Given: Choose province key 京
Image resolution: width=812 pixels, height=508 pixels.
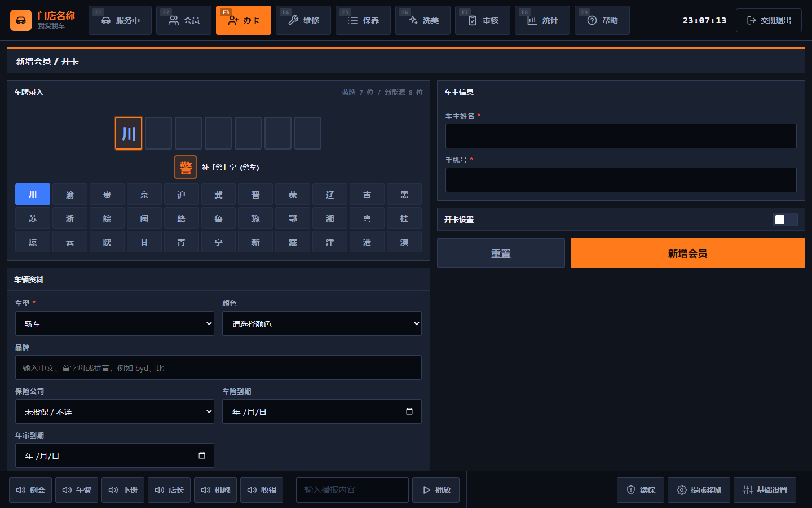Looking at the screenshot, I should point(144,195).
